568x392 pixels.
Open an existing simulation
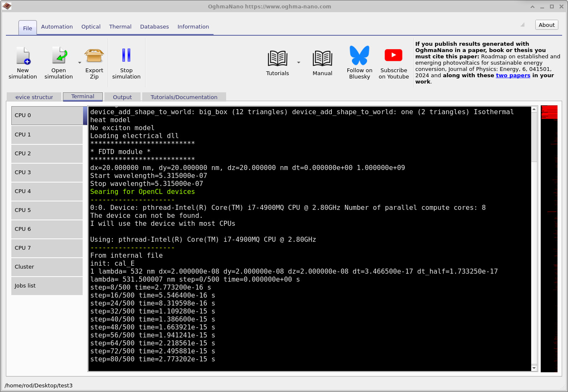[x=58, y=61]
